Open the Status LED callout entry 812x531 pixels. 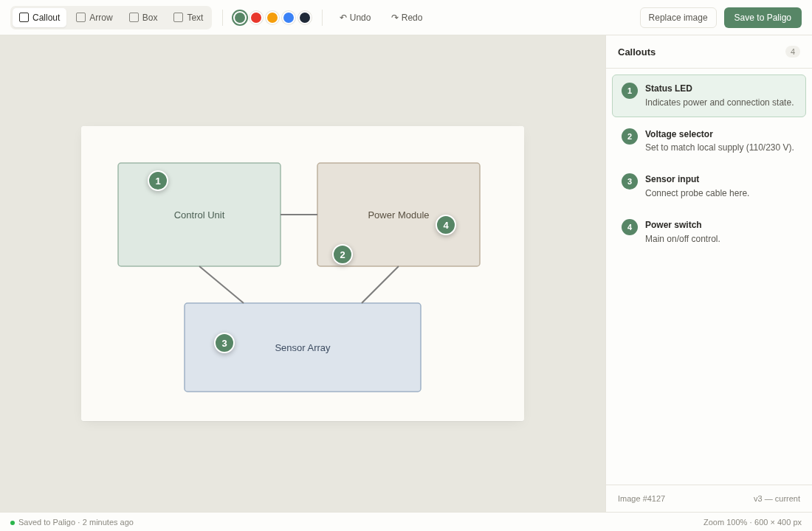[709, 96]
